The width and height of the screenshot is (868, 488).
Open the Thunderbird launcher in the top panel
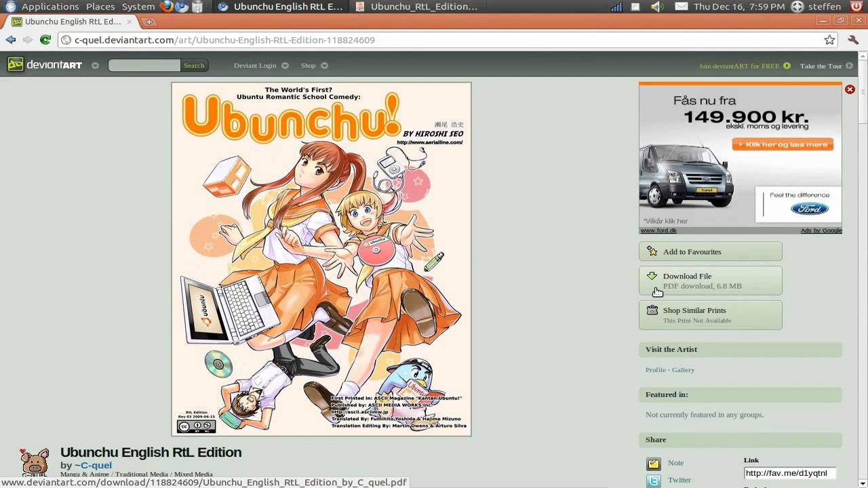(x=182, y=7)
